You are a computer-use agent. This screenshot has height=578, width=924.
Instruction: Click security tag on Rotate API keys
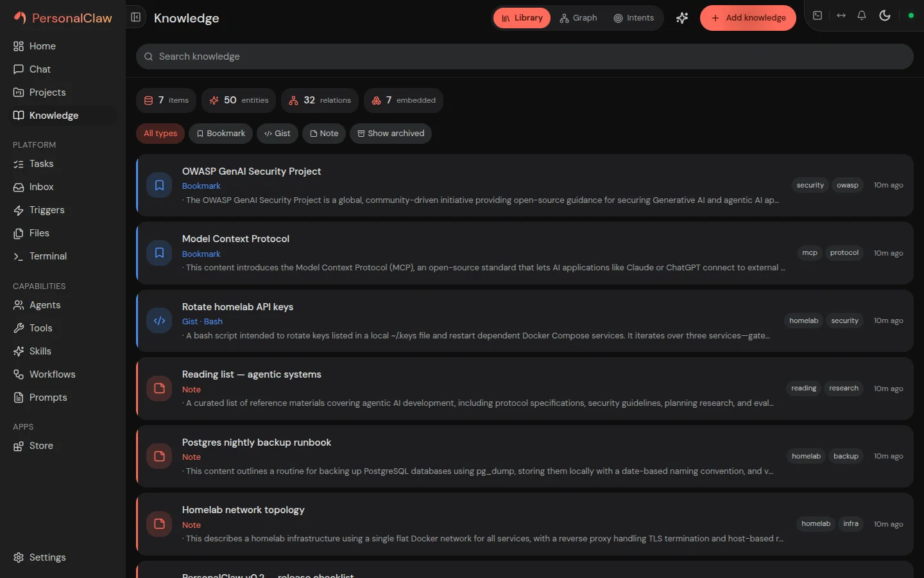pos(844,320)
